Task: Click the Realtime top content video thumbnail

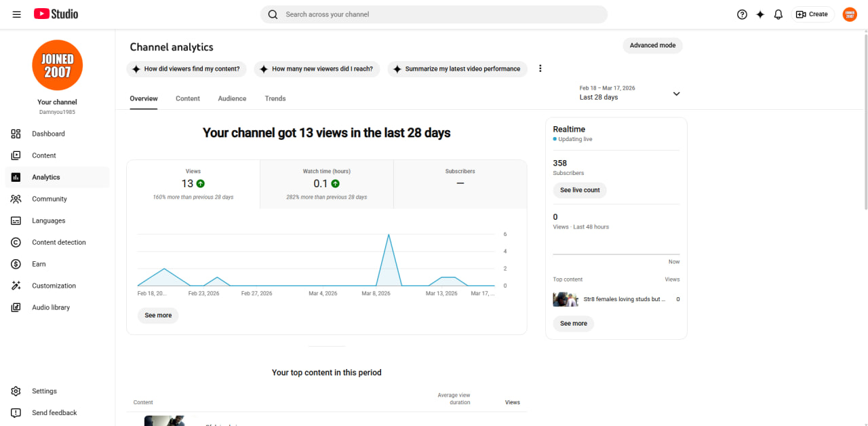Action: click(565, 299)
